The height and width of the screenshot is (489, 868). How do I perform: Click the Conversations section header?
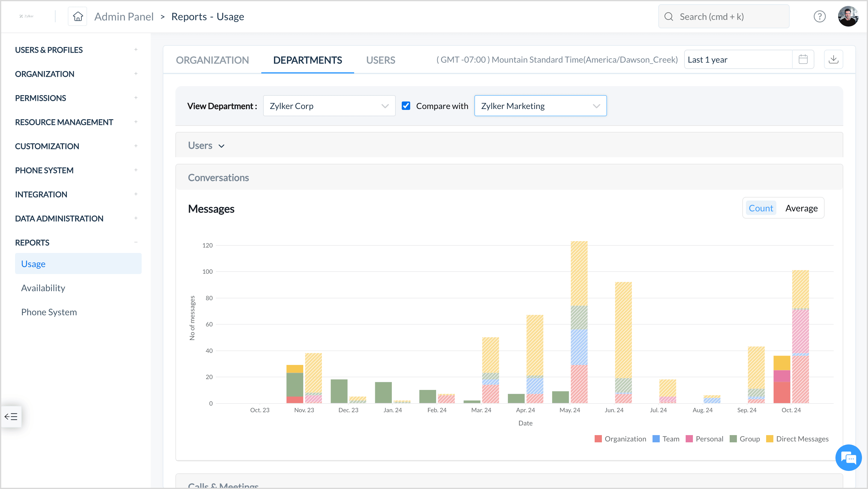click(x=509, y=177)
